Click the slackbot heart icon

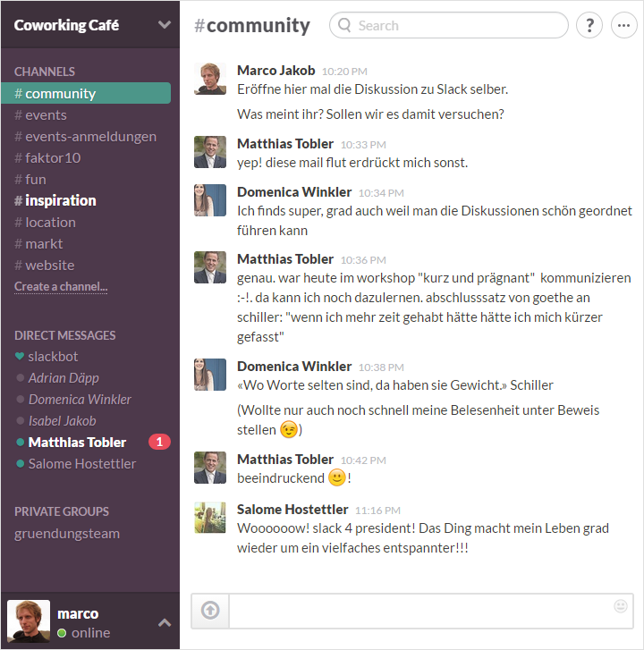point(20,356)
